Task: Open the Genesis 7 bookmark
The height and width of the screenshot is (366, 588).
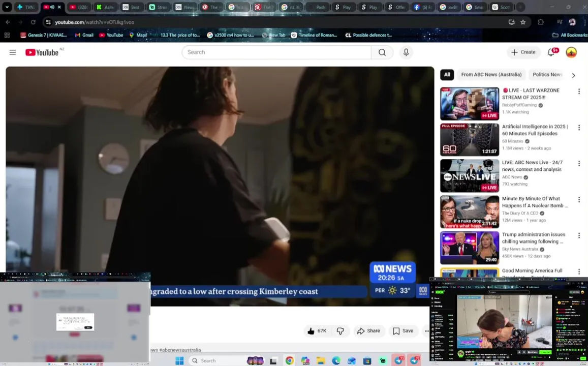Action: tap(44, 35)
